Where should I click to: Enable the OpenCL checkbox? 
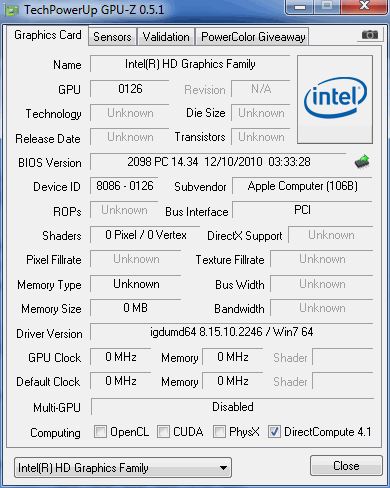[x=100, y=432]
